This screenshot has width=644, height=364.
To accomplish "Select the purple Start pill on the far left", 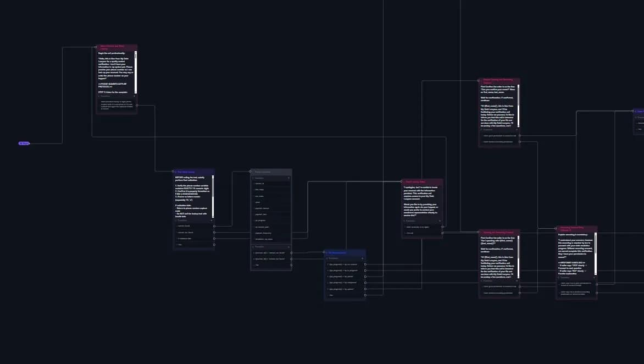I will coord(24,143).
